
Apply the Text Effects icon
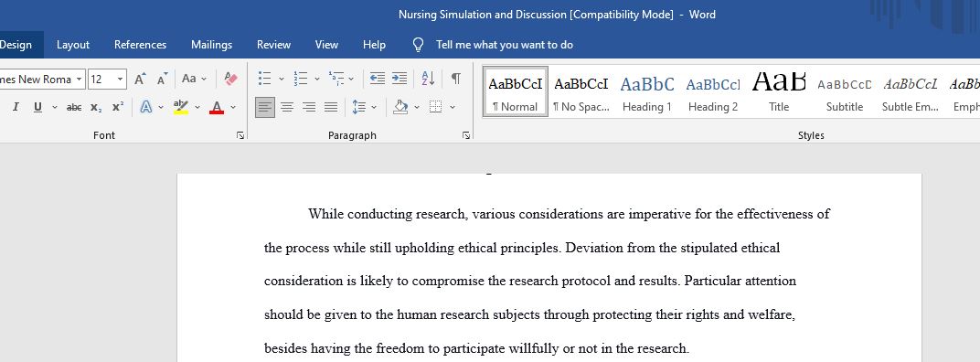pos(146,107)
